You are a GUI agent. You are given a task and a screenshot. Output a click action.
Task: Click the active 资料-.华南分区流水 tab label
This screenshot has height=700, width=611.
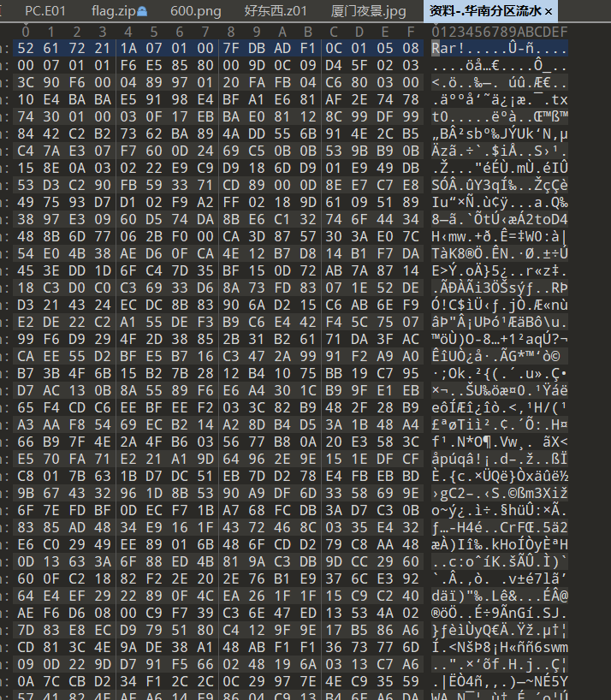pos(485,11)
